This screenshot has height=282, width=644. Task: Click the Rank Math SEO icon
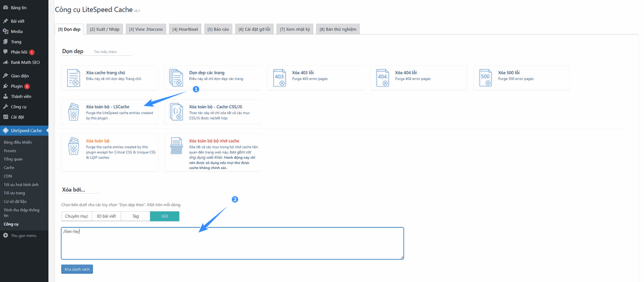click(5, 63)
